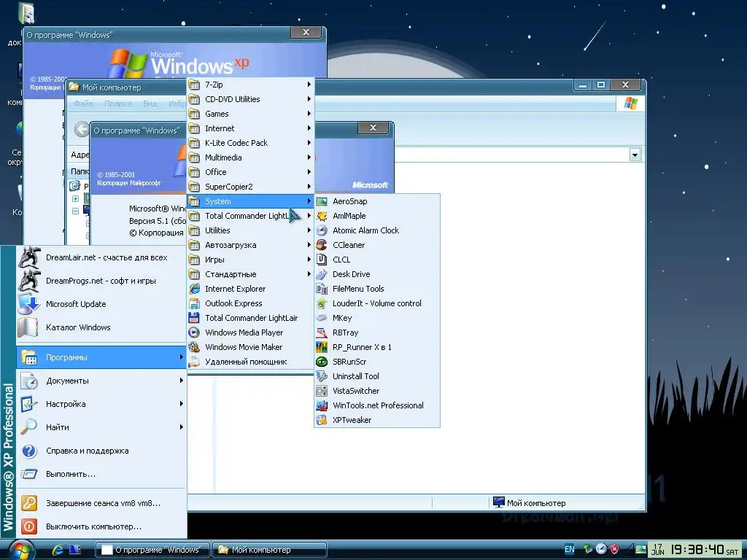Open Автозагрузка program group
The width and height of the screenshot is (747, 560).
[251, 245]
